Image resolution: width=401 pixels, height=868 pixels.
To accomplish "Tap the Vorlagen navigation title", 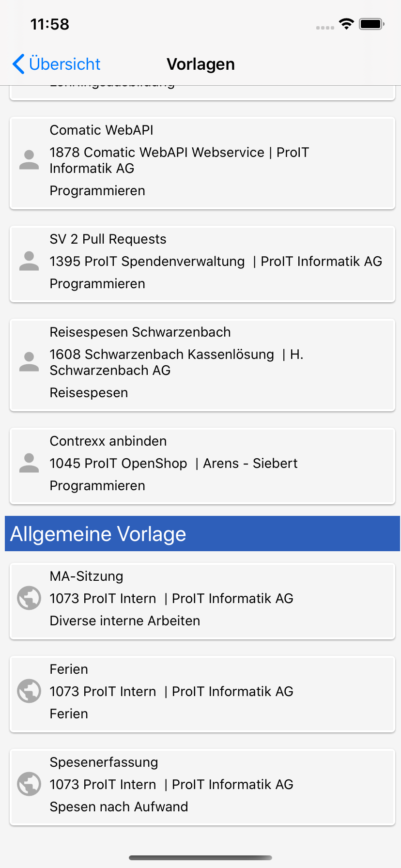I will 200,64.
